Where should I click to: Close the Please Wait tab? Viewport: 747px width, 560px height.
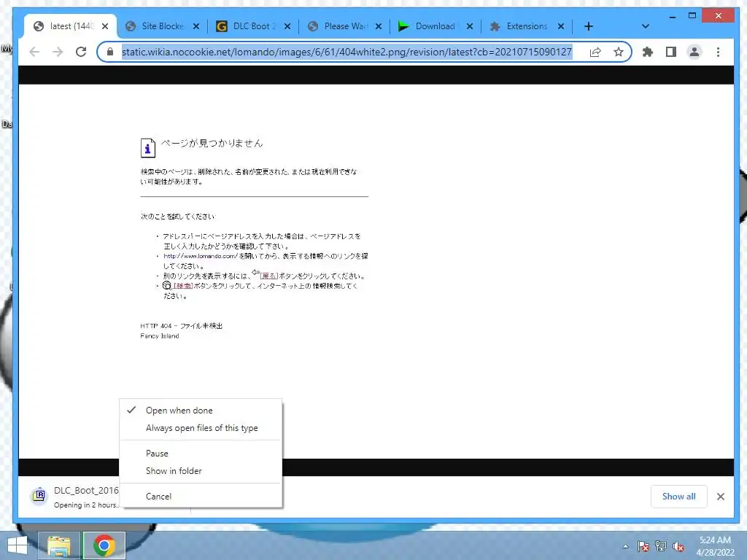(x=379, y=26)
